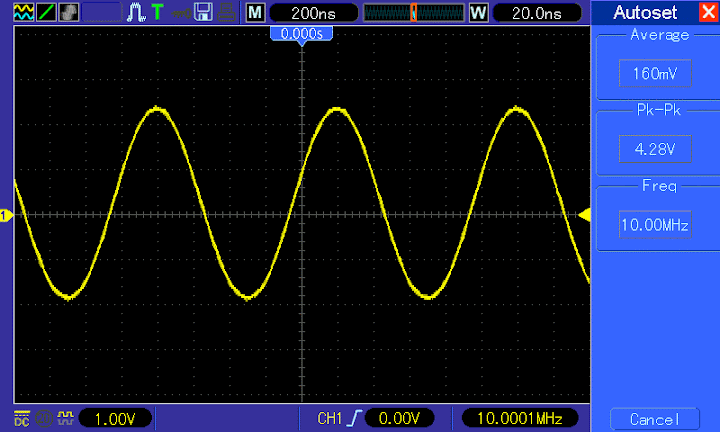Viewport: 720px width, 432px height.
Task: Close the Autoset panel with red X
Action: click(709, 12)
